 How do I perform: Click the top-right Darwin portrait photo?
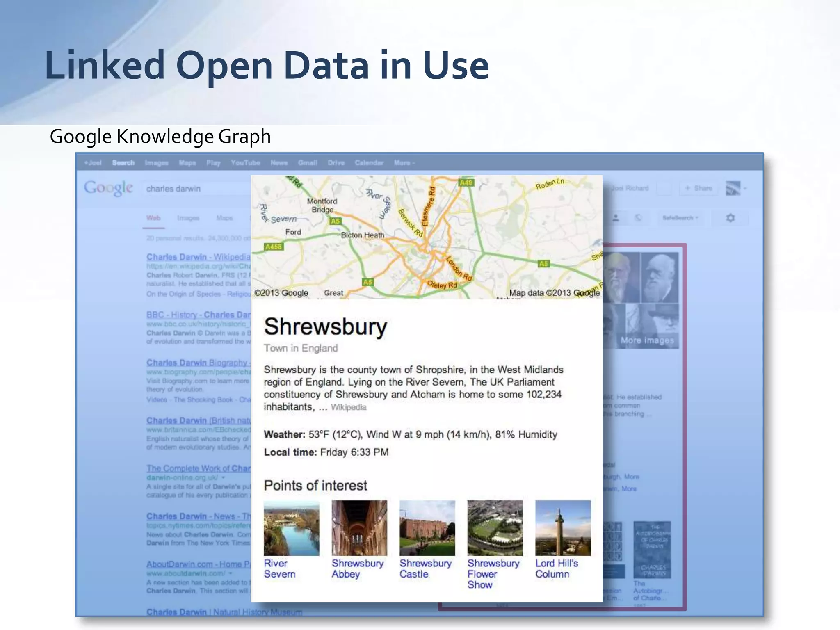(x=660, y=277)
